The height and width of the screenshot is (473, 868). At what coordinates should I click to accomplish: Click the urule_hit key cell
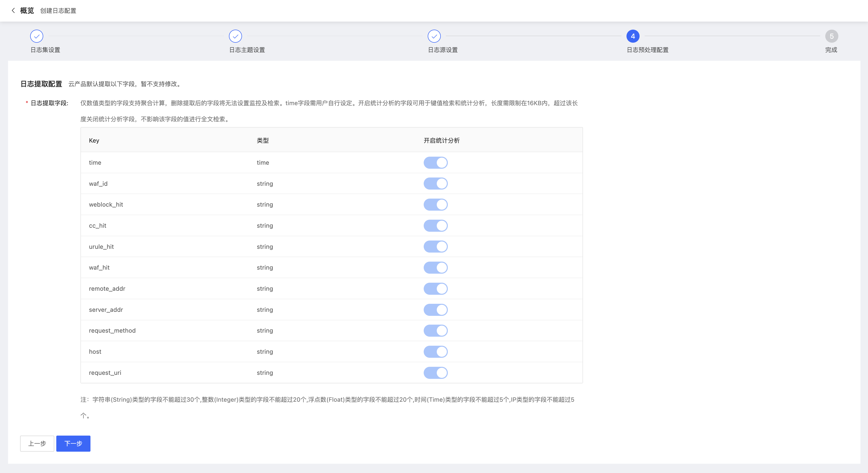click(x=101, y=247)
